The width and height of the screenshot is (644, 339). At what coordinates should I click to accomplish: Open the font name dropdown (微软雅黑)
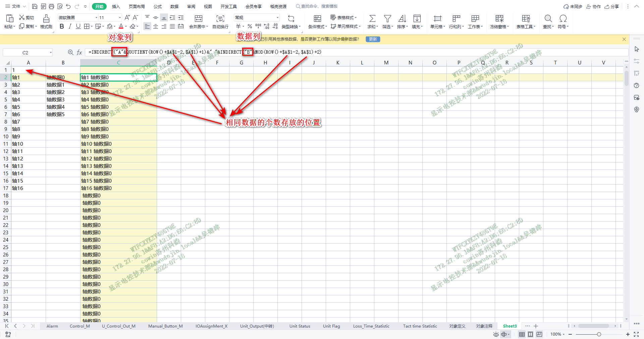click(x=78, y=17)
